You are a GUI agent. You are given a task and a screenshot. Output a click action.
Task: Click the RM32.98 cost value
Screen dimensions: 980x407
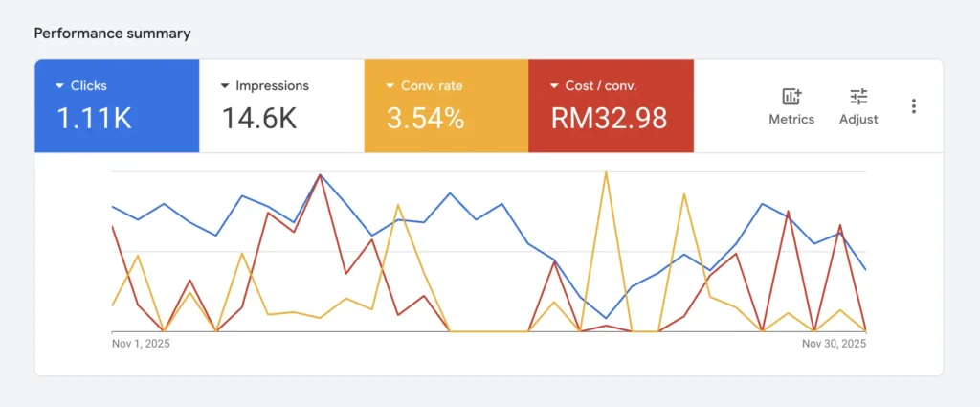coord(609,119)
